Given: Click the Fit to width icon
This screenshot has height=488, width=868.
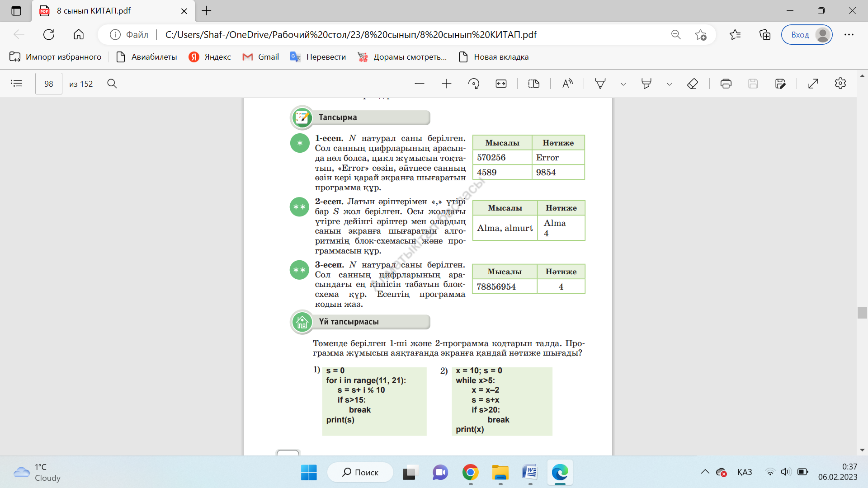Looking at the screenshot, I should [501, 84].
